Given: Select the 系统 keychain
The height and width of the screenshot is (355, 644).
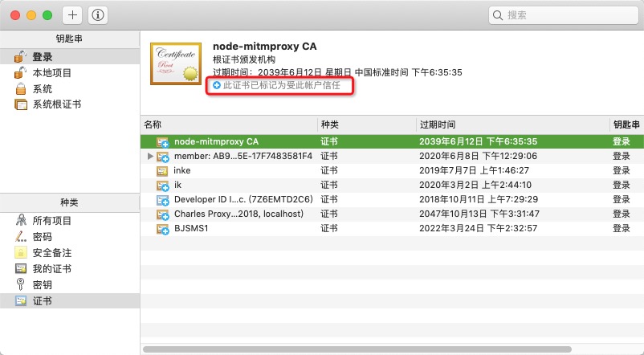Looking at the screenshot, I should pos(70,88).
